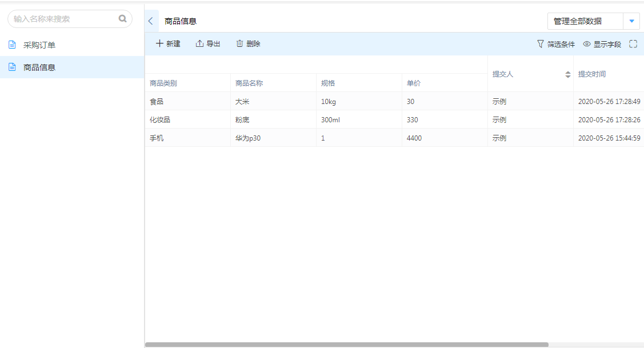Select the 华为p30 product row
Viewport: 644px width, 348px height.
point(248,138)
